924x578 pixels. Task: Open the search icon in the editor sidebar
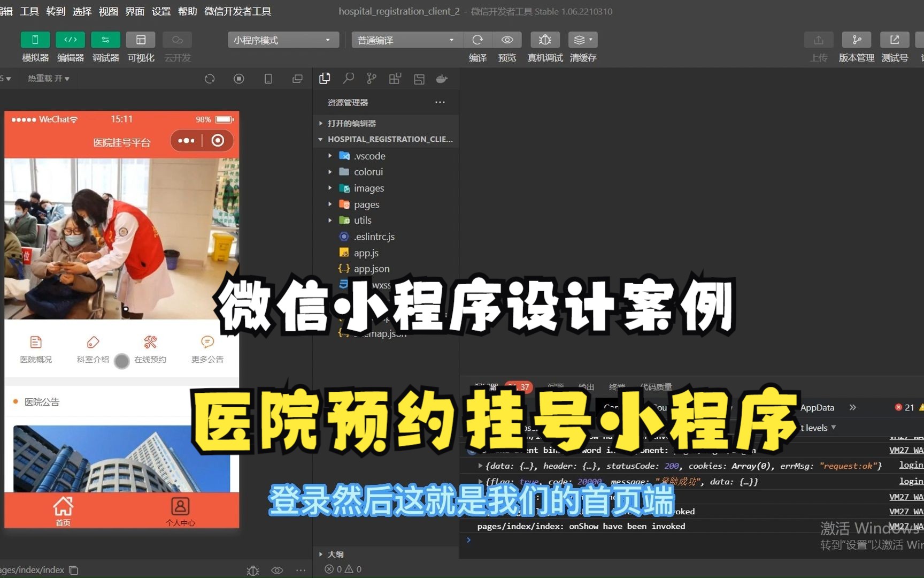coord(349,79)
